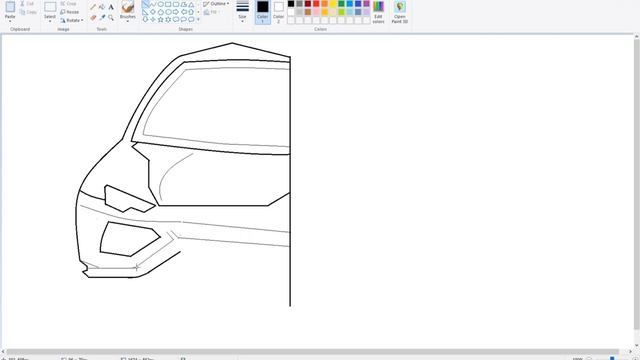Pick the brown palette swatch
This screenshot has width=640, height=360.
tap(308, 12)
